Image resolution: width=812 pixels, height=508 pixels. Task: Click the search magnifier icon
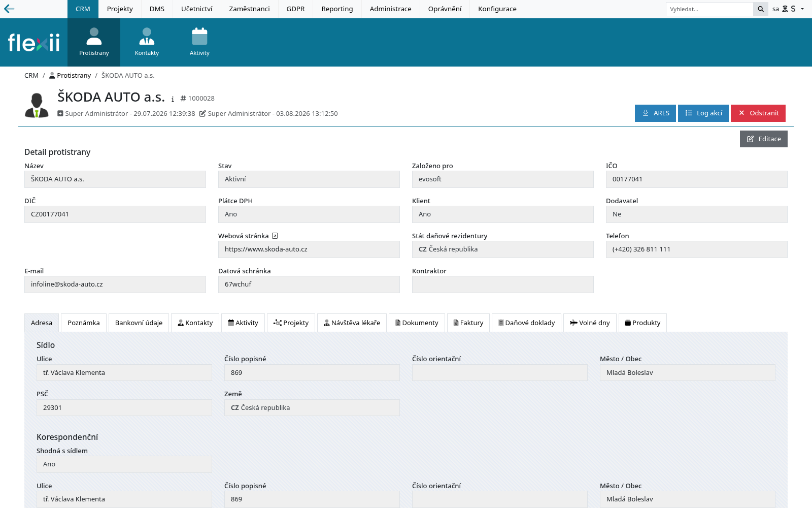(x=761, y=9)
